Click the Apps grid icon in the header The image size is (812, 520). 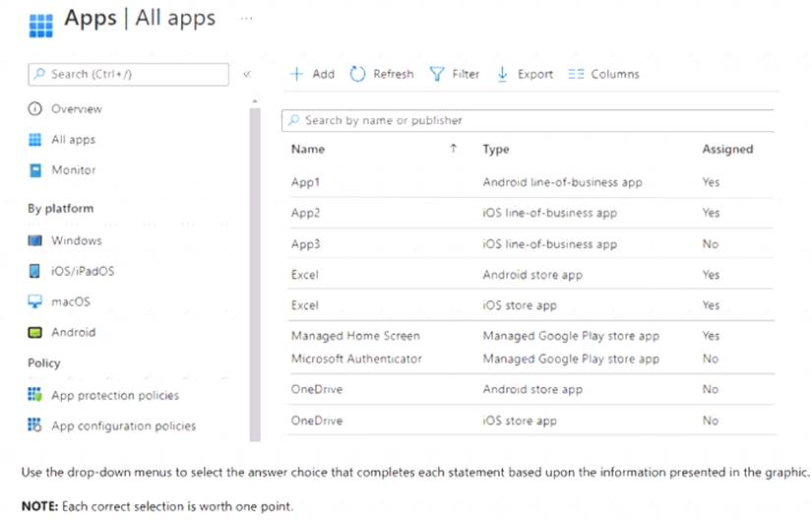tap(41, 26)
